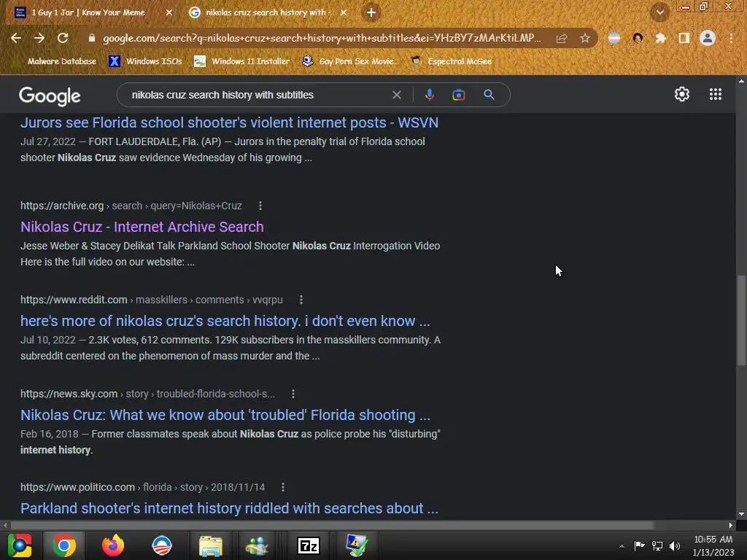Screen dimensions: 747x560
Task: Click the Start button on the taskbar
Action: (x=19, y=545)
